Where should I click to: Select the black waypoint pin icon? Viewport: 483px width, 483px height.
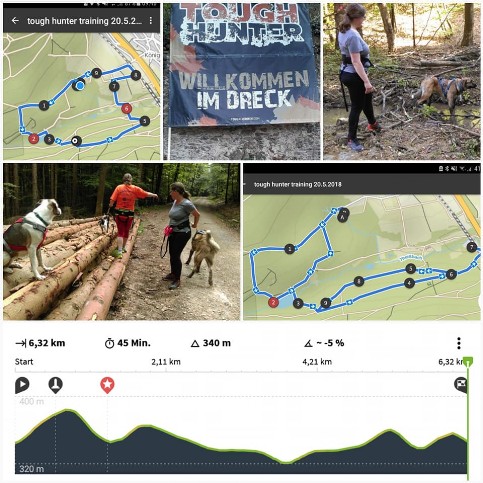pyautogui.click(x=55, y=385)
